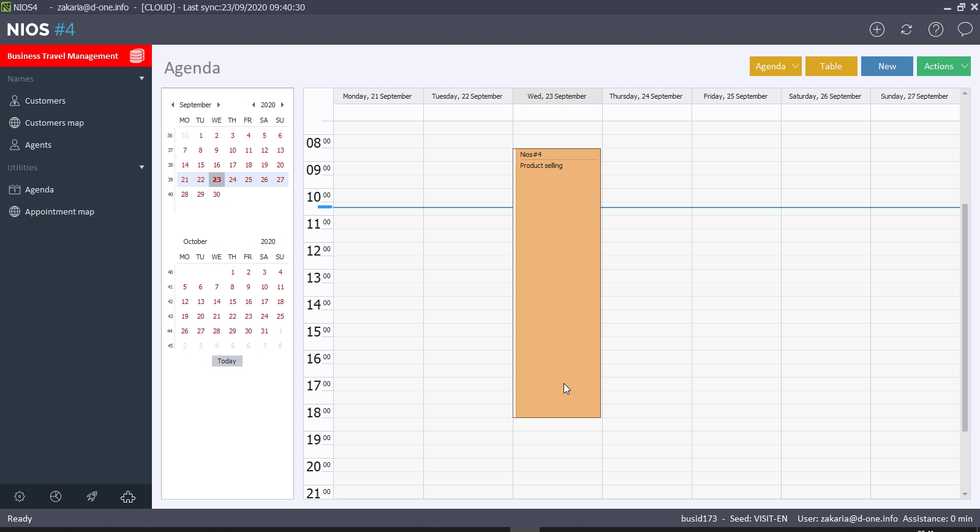
Task: Open the chat speech bubble icon
Action: coord(965,29)
